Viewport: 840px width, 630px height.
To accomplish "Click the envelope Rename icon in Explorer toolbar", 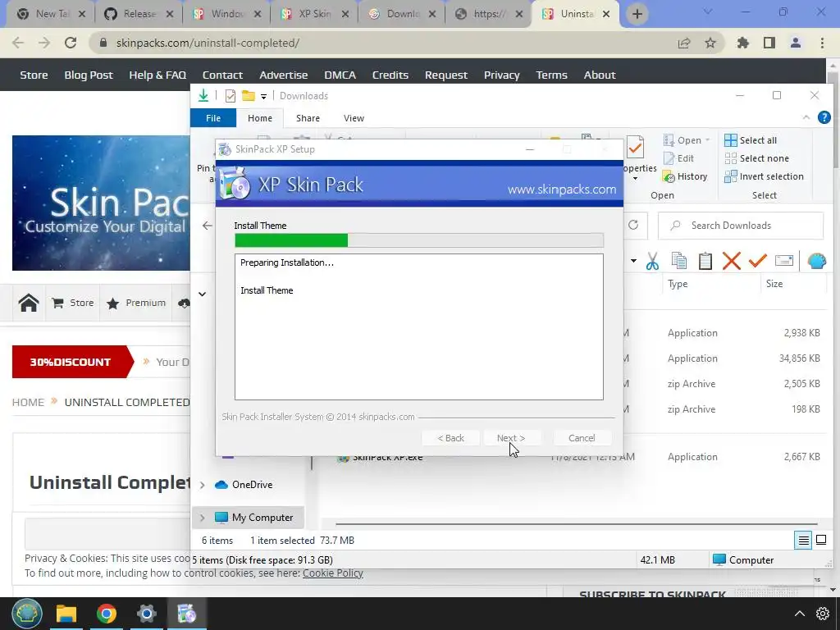I will [x=783, y=261].
